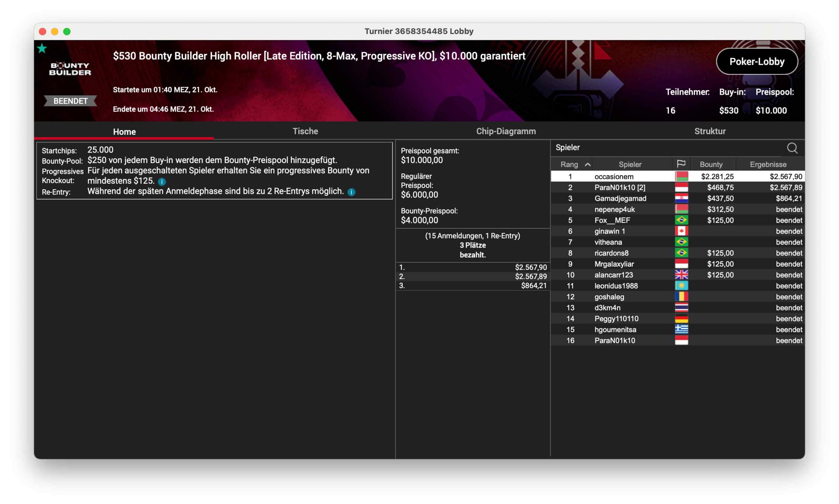Select player row occasionem
This screenshot has height=504, width=839.
pos(614,177)
